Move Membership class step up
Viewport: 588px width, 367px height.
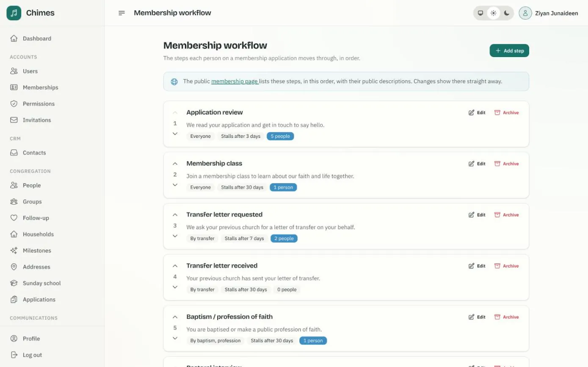pos(175,164)
